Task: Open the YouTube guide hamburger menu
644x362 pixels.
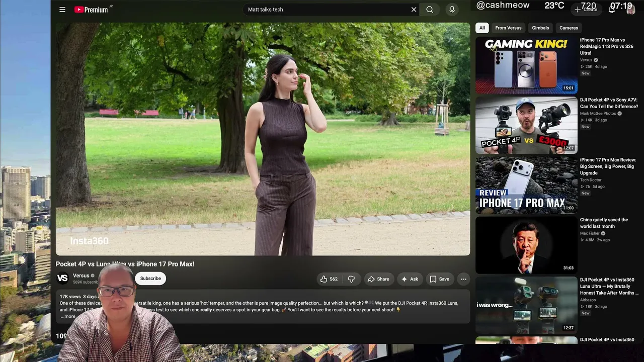Action: coord(62,10)
